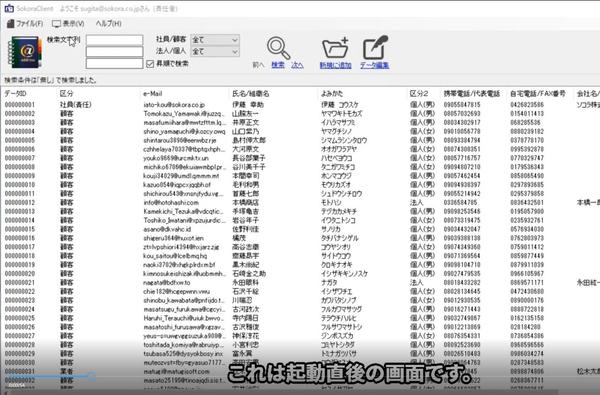
Task: Click the magnifying glass search icon
Action: (278, 47)
